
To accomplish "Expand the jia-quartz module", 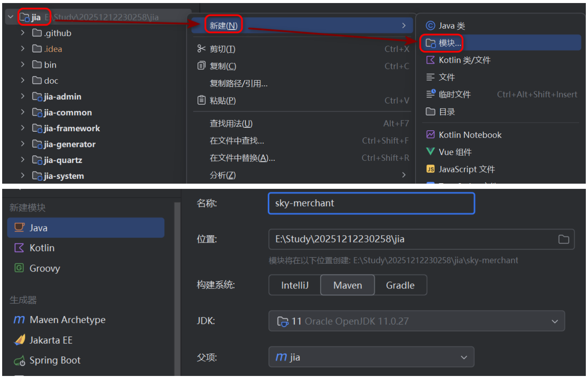I will pos(23,160).
